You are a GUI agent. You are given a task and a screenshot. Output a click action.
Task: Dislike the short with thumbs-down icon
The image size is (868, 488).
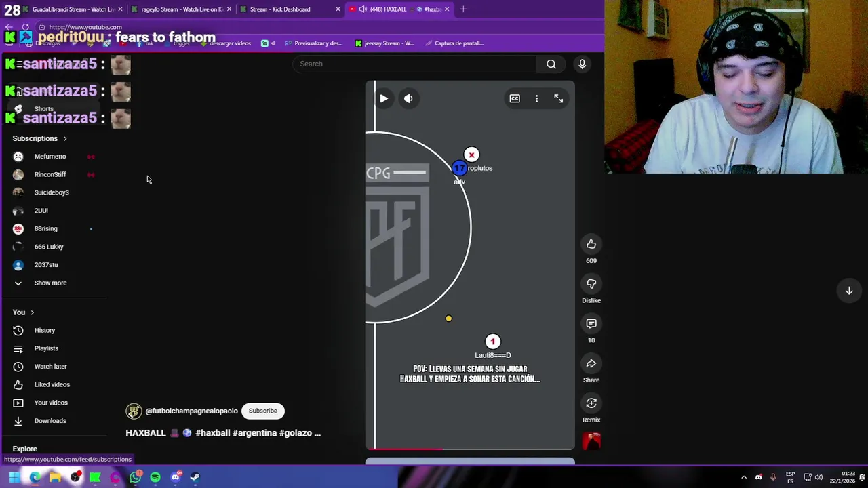click(591, 284)
